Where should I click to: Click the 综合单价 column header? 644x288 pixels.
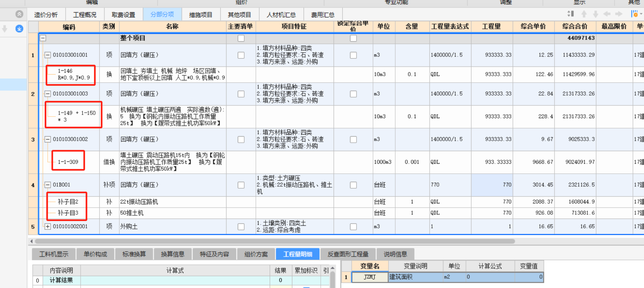(x=533, y=27)
